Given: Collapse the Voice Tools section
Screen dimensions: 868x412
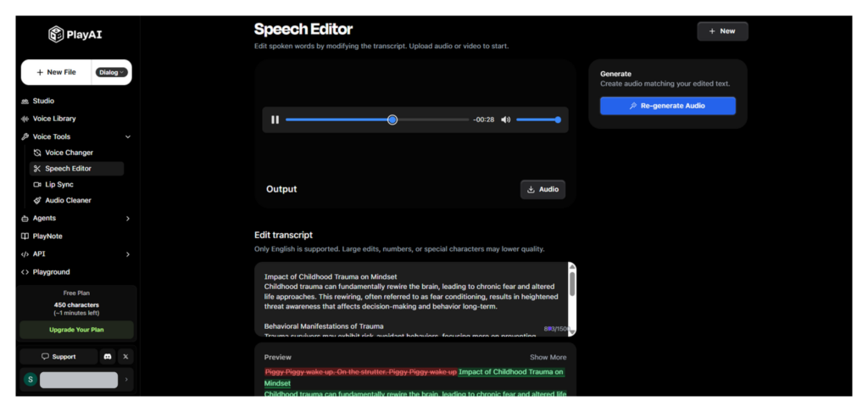Looking at the screenshot, I should pos(128,136).
